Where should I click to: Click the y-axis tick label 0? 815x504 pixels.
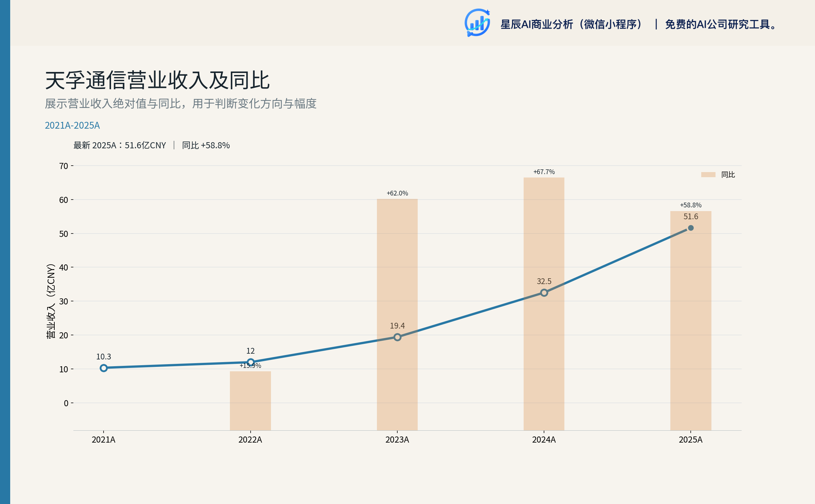66,403
